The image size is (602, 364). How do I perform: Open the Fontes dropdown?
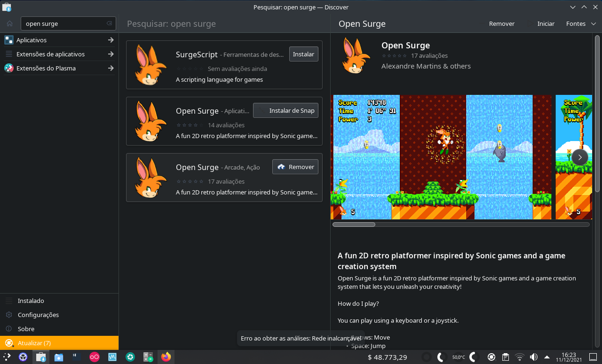coord(580,23)
